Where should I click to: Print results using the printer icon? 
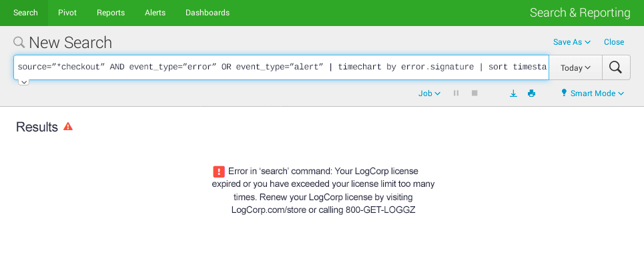point(531,93)
